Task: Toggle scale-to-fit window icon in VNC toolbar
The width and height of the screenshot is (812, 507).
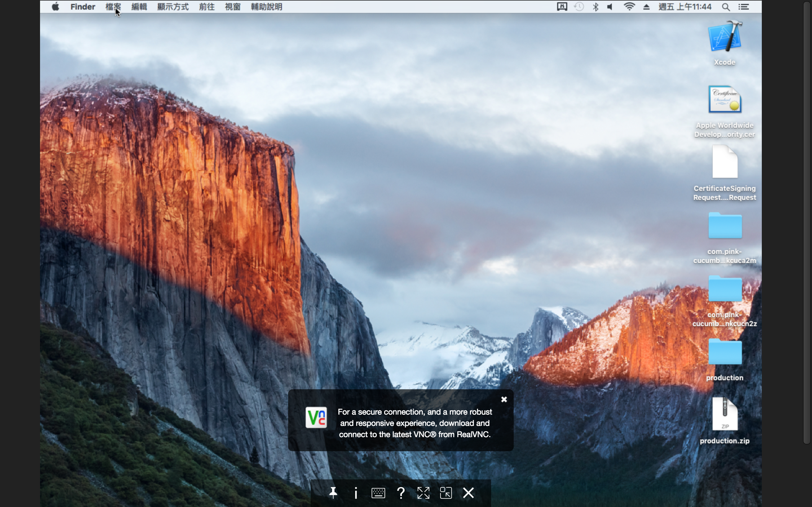Action: [x=446, y=493]
